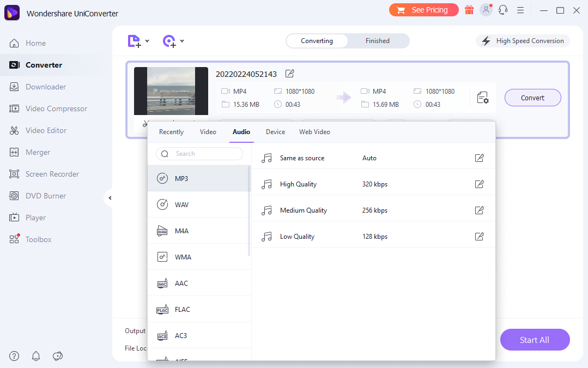The height and width of the screenshot is (368, 588).
Task: Edit the High Quality 320 kbps preset
Action: 479,184
